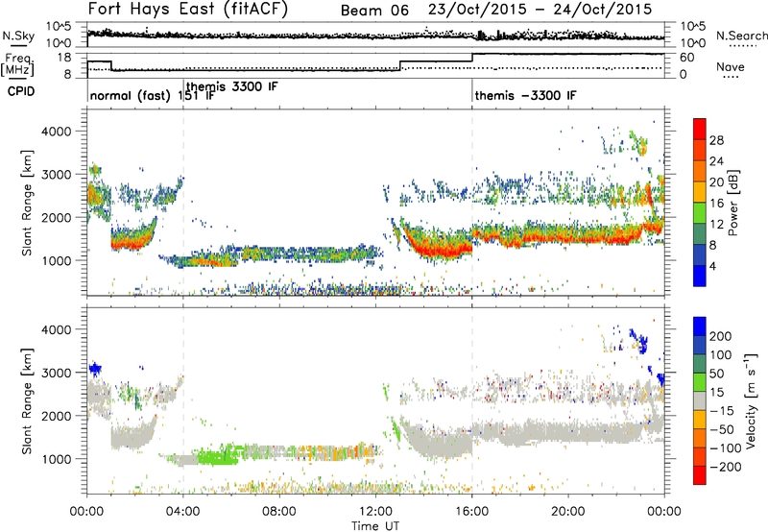Click the '60' Nave axis tick
The width and height of the screenshot is (768, 532).
687,57
